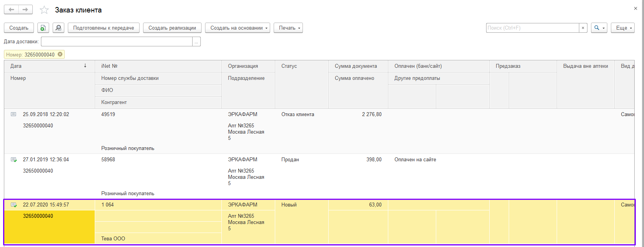Screen dimensions: 644x247
Task: Click the document icon of the 25.09.2018 order
Action: (14, 115)
